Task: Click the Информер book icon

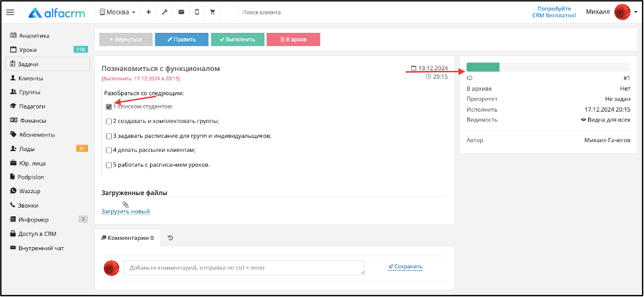Action: point(12,219)
